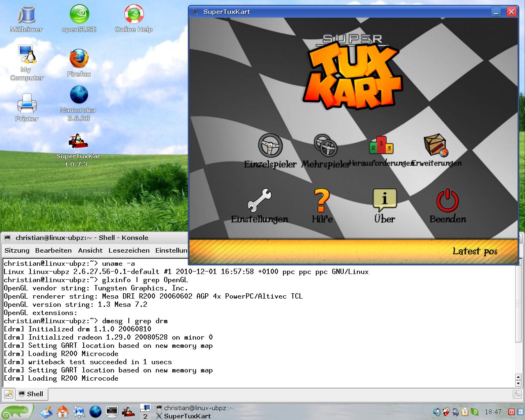Open Lesezeichen menu in Konsole
Screen dimensions: 525x420
pos(129,250)
